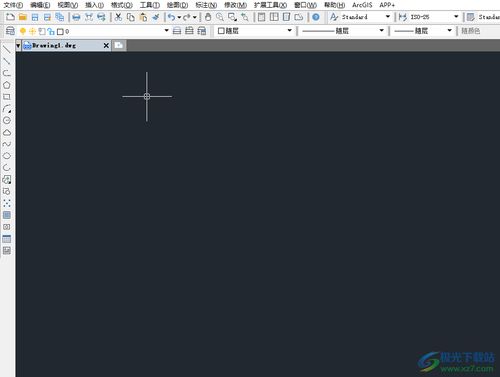500x377 pixels.
Task: Select the Hatch fill tool
Action: (7, 215)
